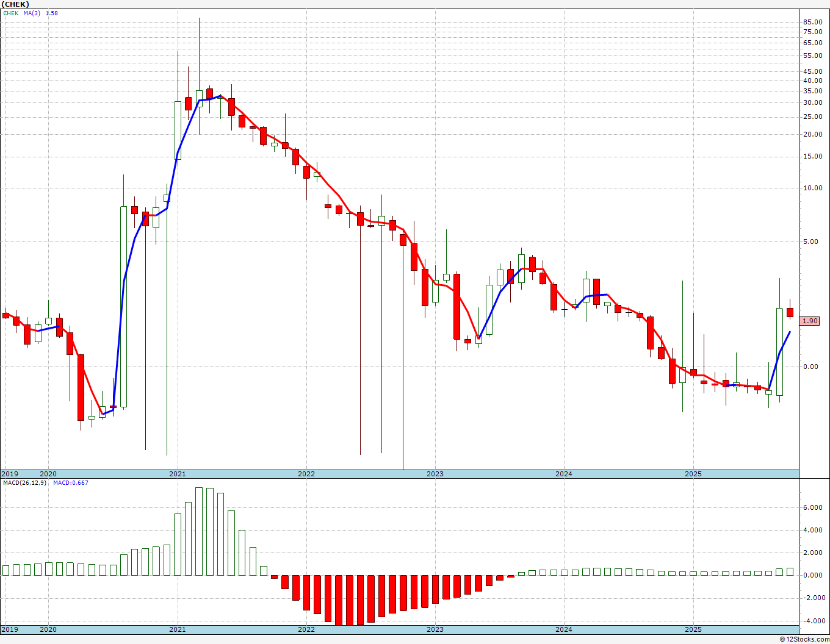Click the 0.00 price axis label

click(810, 367)
